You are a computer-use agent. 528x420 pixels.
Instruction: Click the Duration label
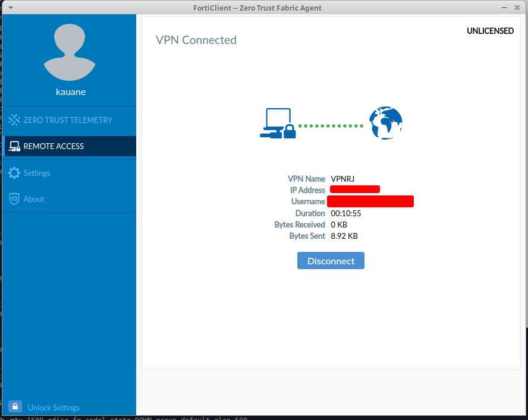tap(310, 213)
